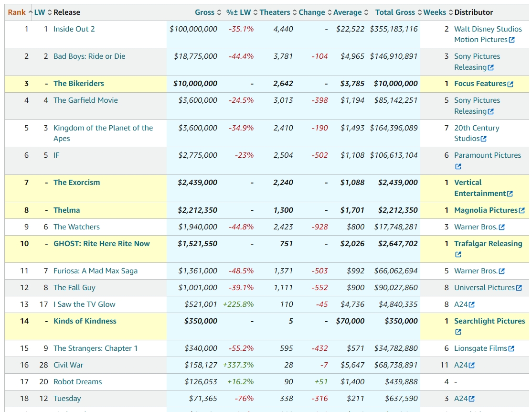The width and height of the screenshot is (532, 412).
Task: Select I Saw the TV Glow link
Action: pos(84,304)
